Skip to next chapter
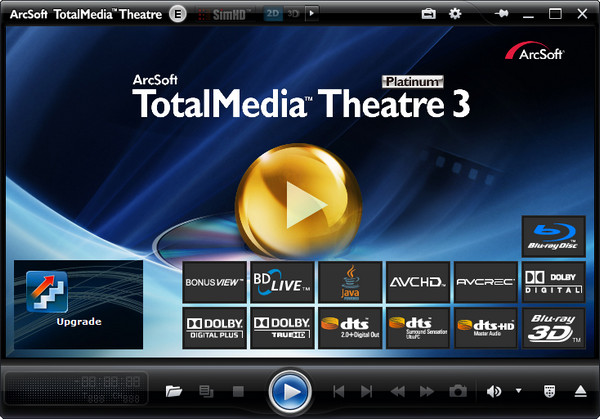The height and width of the screenshot is (419, 600). coord(367,391)
